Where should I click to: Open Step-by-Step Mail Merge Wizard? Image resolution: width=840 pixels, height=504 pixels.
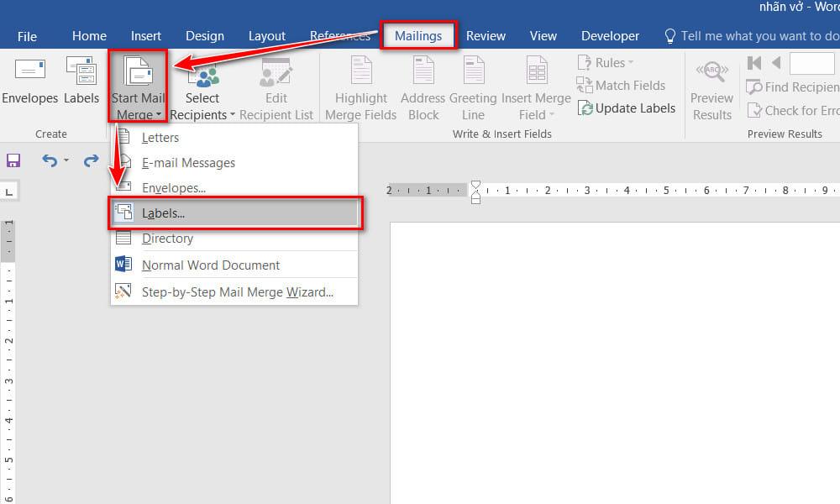click(x=234, y=292)
